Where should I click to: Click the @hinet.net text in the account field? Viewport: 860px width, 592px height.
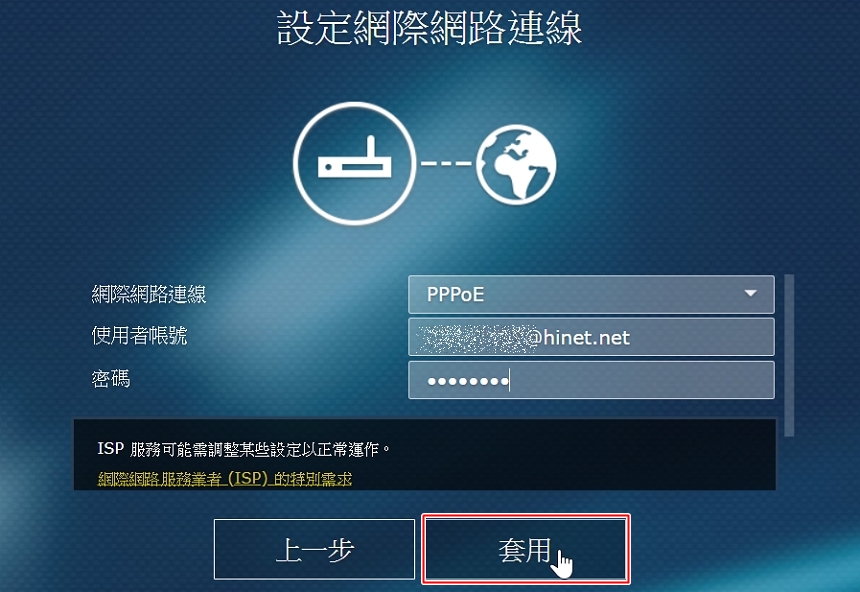coord(578,337)
